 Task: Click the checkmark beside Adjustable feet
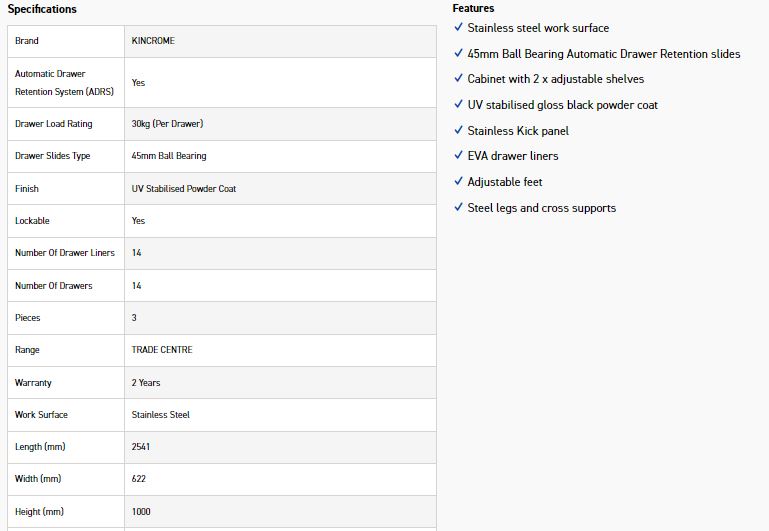458,182
